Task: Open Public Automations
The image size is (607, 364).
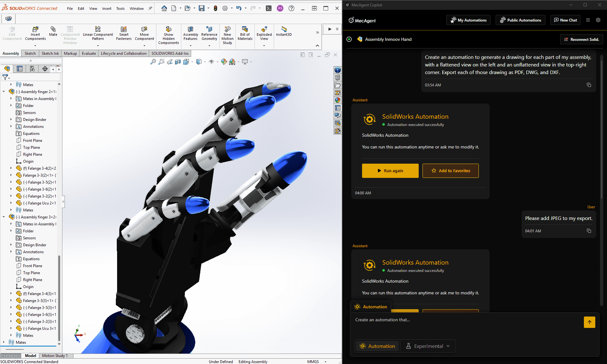Action: pos(520,20)
